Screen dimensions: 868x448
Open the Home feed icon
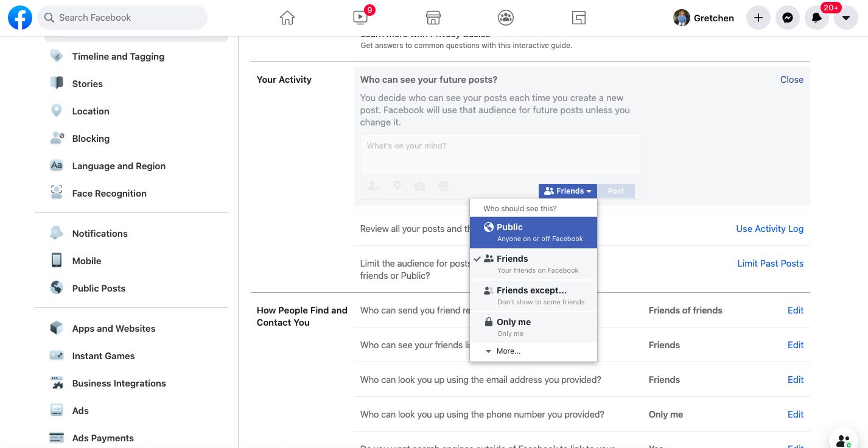click(287, 18)
